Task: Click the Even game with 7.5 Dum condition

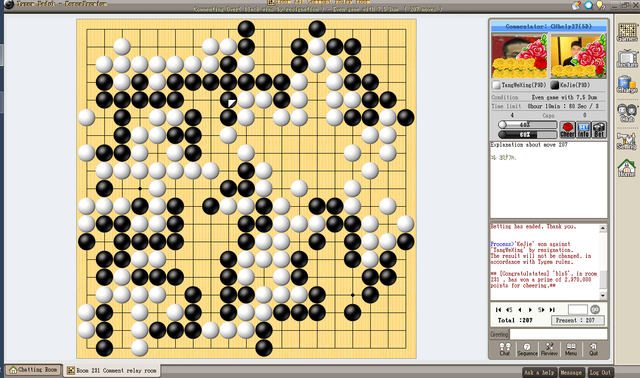Action: pyautogui.click(x=564, y=98)
